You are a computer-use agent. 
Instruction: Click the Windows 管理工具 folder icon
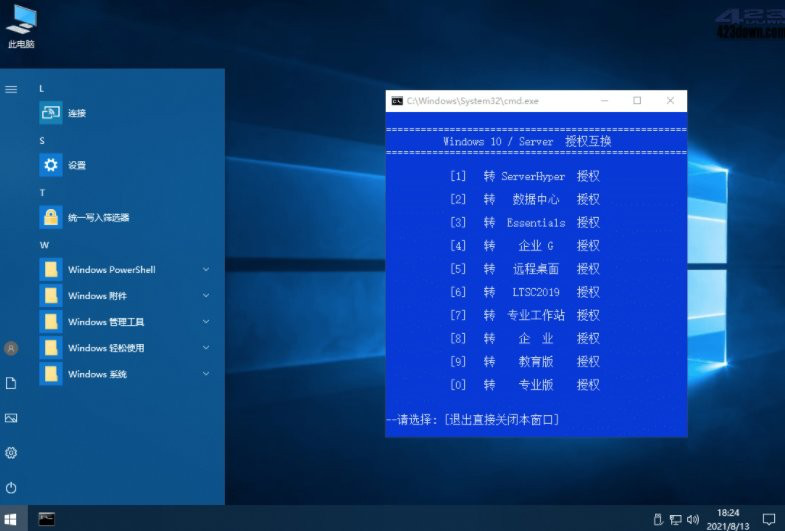pos(51,321)
